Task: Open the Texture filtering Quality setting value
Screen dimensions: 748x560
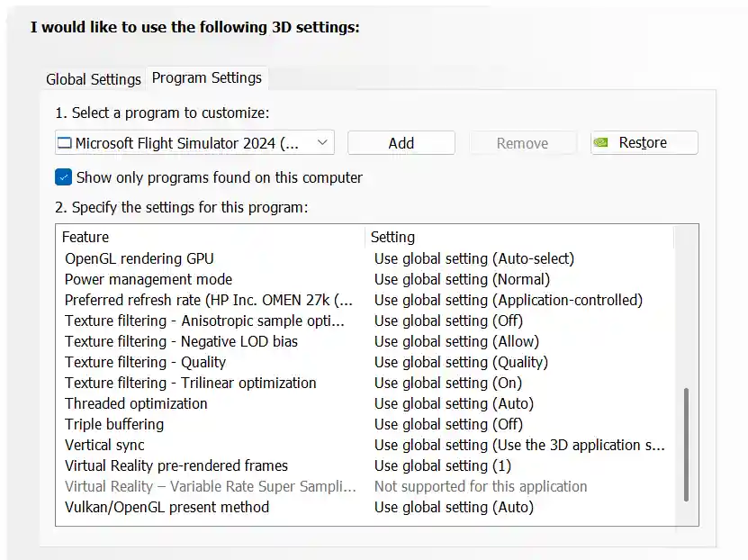Action: [x=461, y=362]
